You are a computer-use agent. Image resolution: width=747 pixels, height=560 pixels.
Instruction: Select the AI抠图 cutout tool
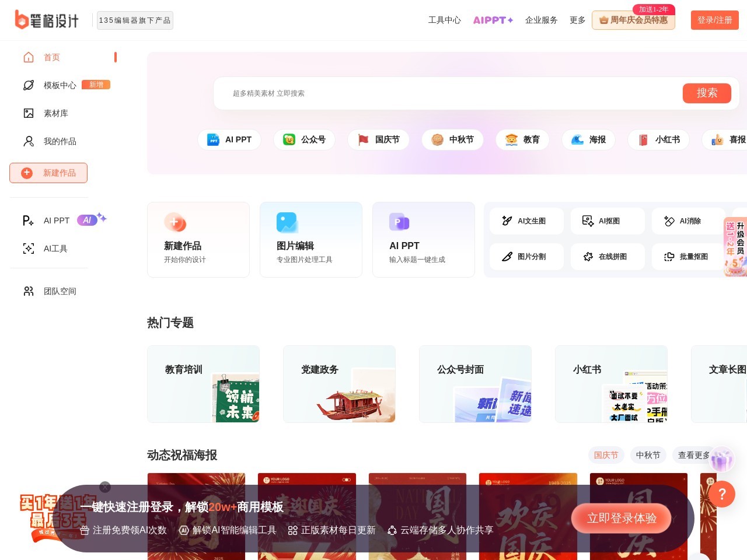click(x=588, y=221)
